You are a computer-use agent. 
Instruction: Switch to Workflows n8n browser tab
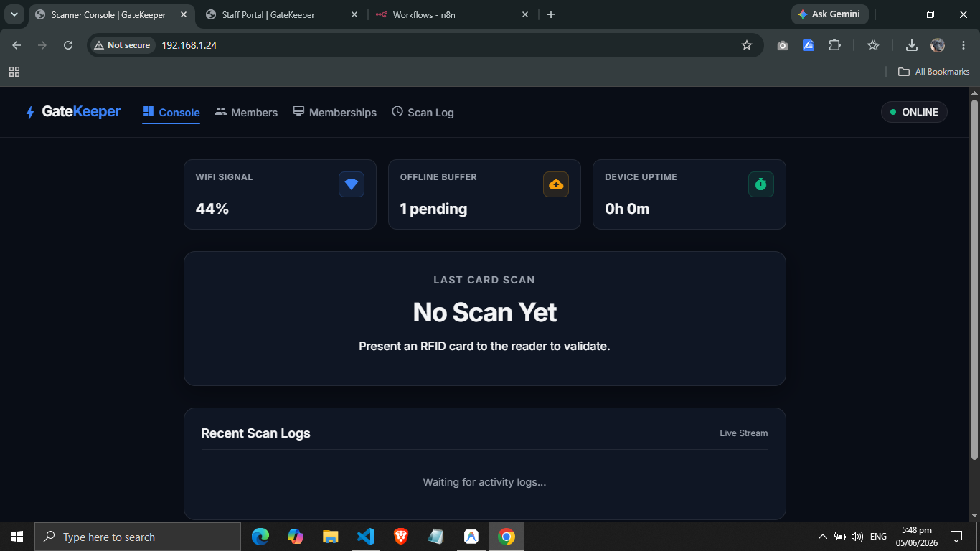pos(453,14)
